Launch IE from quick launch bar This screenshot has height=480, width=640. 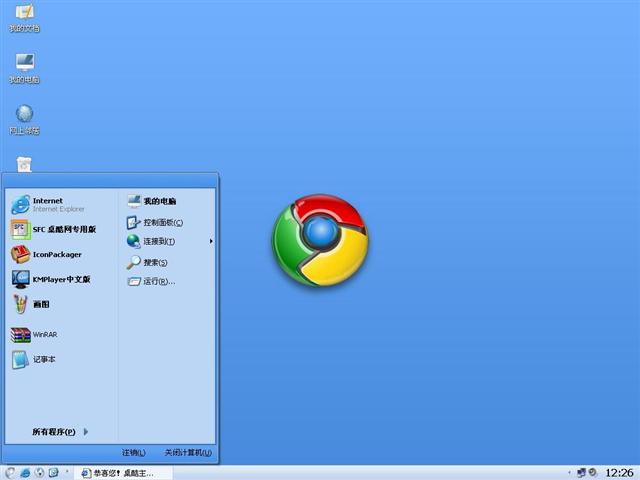[x=25, y=473]
